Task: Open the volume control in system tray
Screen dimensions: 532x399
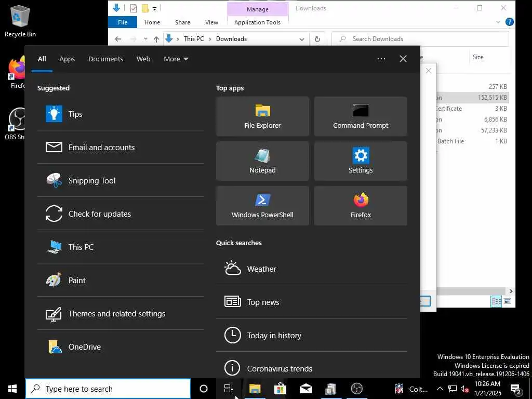Action: [x=464, y=389]
